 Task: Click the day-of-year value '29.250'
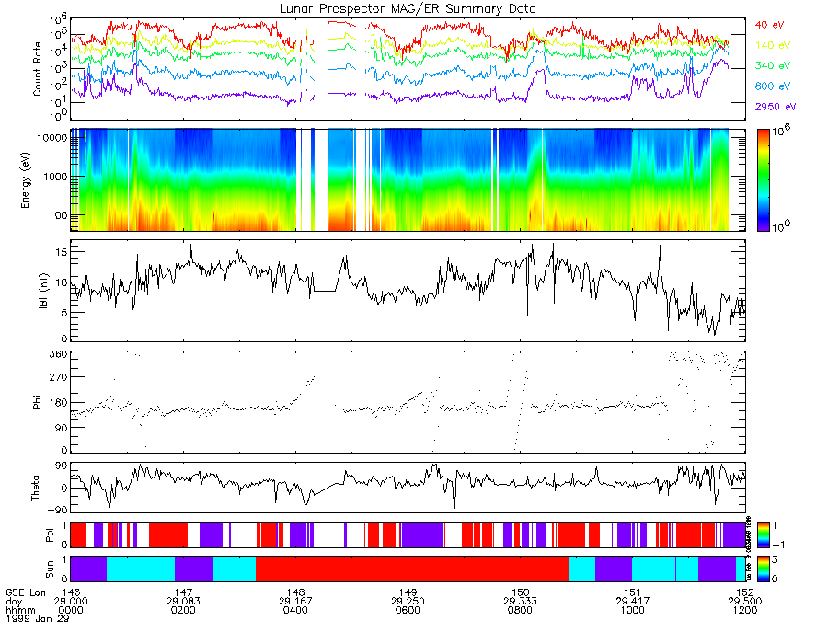408,602
